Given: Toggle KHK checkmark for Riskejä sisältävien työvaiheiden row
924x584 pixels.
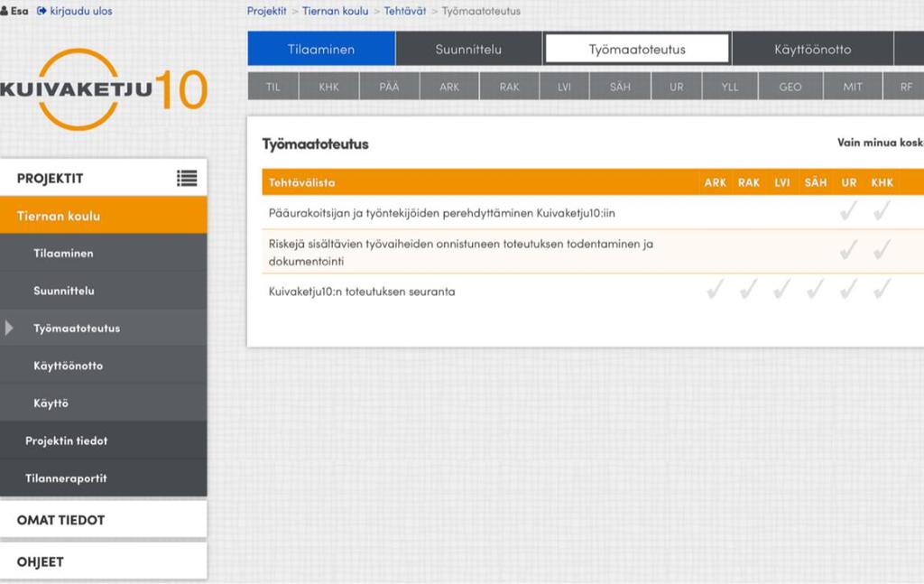Looking at the screenshot, I should coord(882,250).
